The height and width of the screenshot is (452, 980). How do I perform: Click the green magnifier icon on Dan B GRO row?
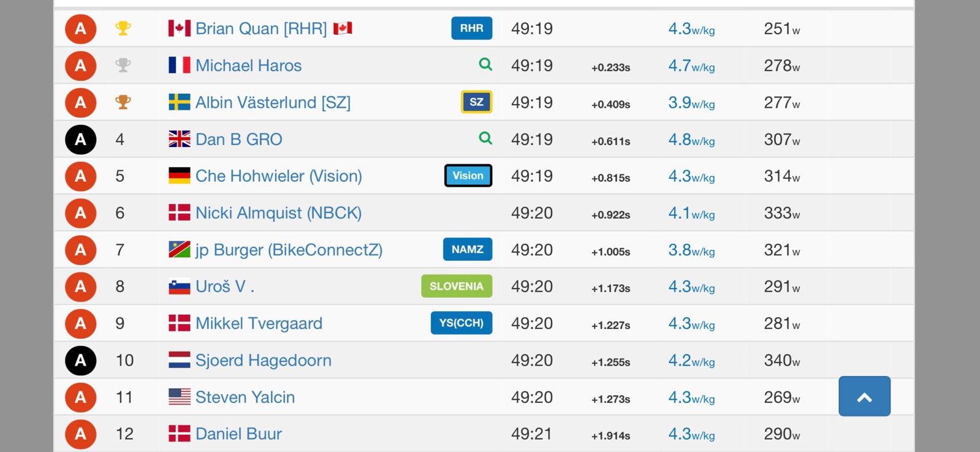tap(485, 138)
